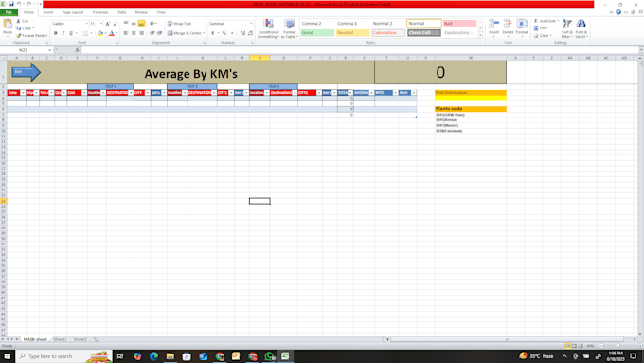The image size is (644, 363).
Task: Adjust the zoom slider in status bar
Action: click(x=618, y=346)
